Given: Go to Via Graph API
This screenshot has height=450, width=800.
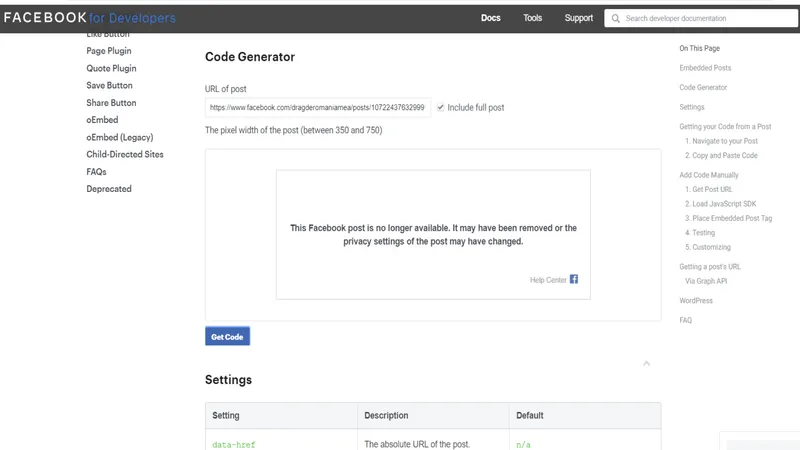Looking at the screenshot, I should (706, 281).
